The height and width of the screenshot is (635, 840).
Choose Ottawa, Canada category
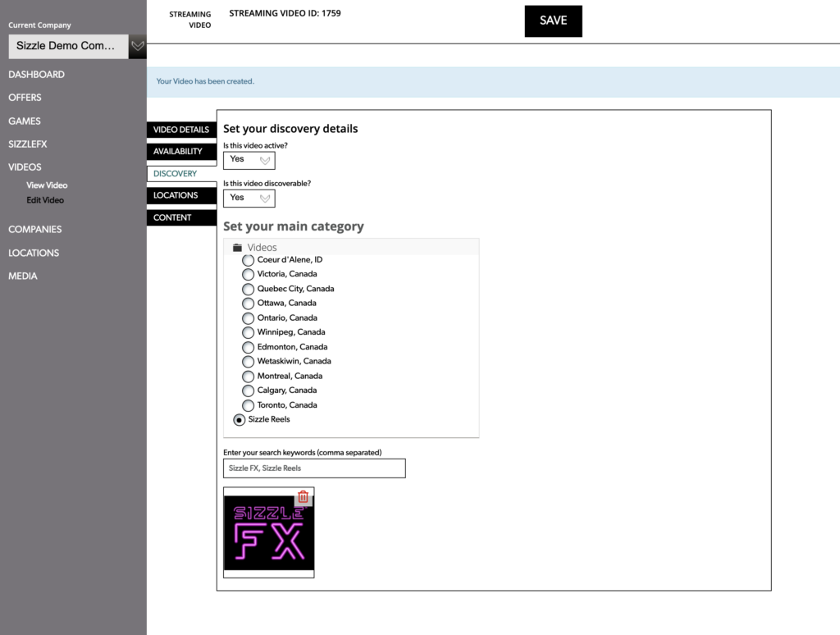(248, 304)
